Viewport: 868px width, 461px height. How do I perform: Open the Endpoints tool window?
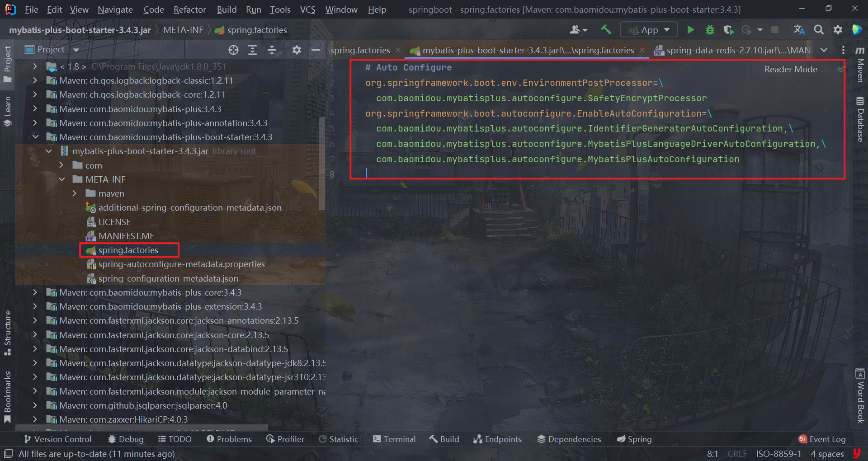pyautogui.click(x=497, y=439)
